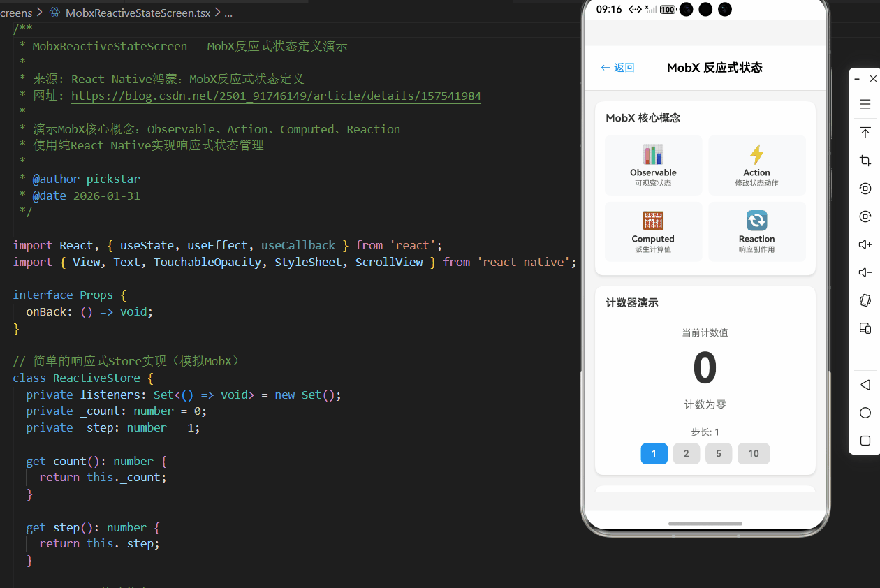Click the '@author pickstar' comment line
880x588 pixels.
pos(80,179)
